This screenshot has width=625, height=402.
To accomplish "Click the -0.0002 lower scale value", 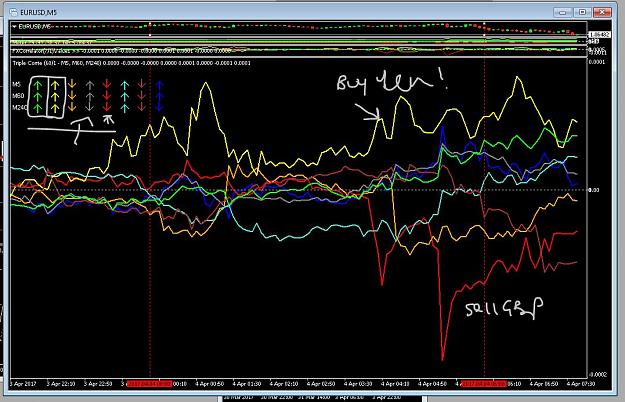I will pos(597,375).
